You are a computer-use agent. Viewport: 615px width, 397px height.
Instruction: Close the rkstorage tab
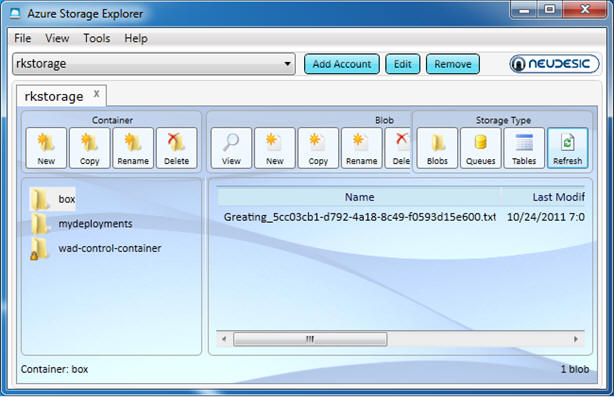pos(96,93)
